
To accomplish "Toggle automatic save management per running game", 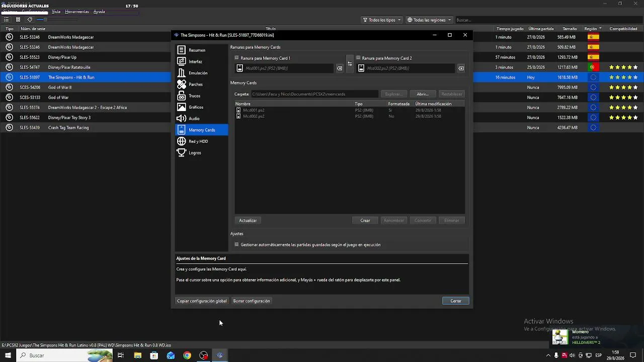I will 237,245.
